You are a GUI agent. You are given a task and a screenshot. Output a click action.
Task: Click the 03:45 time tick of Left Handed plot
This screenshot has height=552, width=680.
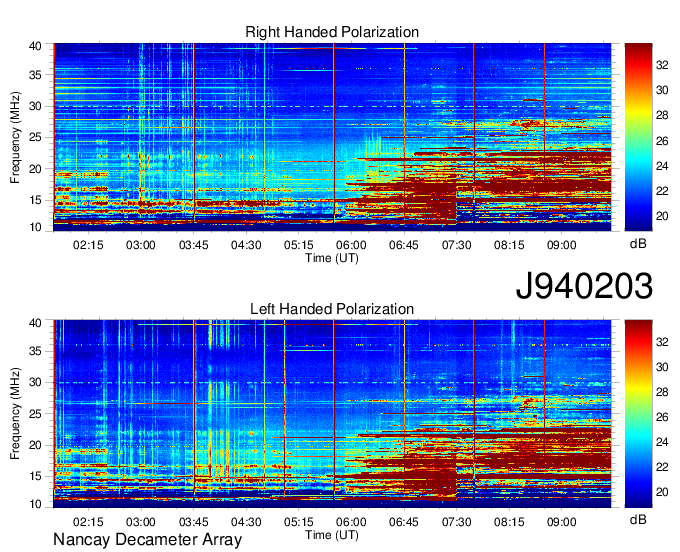click(x=193, y=522)
